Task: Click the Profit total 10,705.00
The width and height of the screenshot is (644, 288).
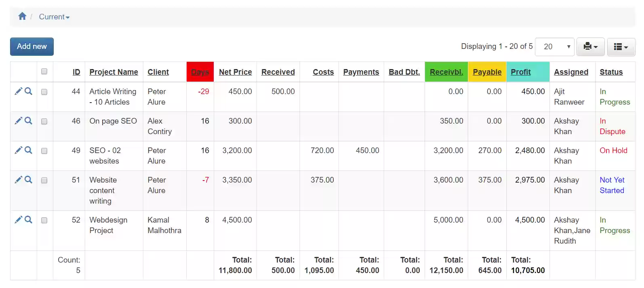Action: coord(528,270)
